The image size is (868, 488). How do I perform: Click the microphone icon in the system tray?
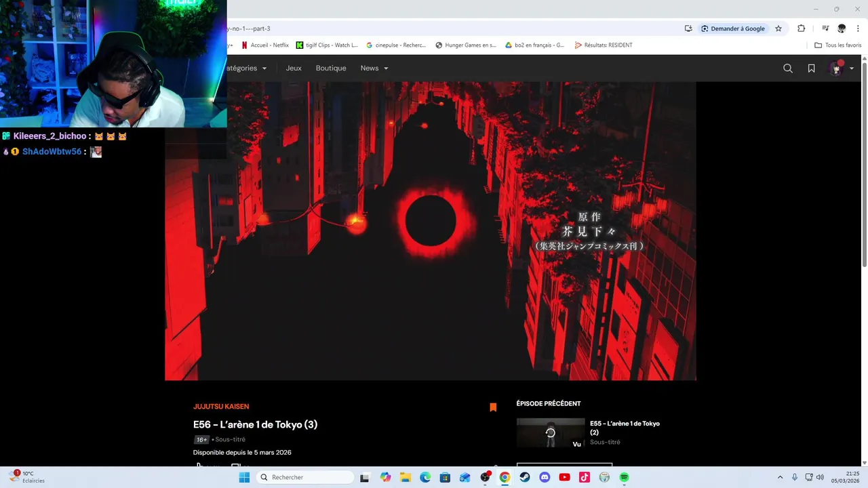tap(795, 477)
